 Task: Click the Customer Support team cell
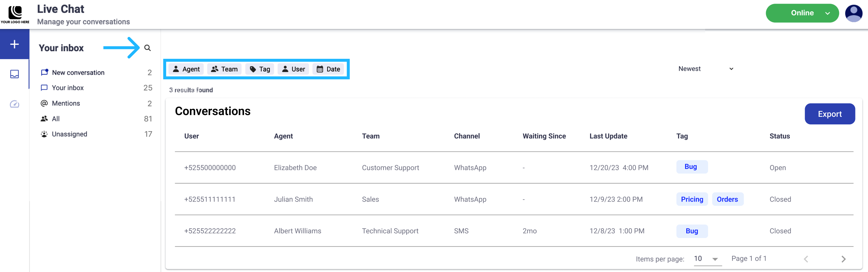pyautogui.click(x=390, y=167)
